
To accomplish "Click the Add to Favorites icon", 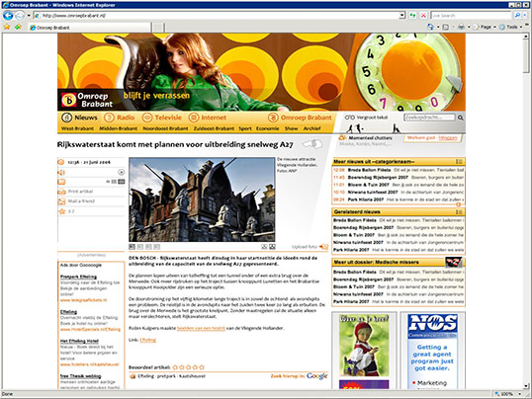I will (18, 27).
